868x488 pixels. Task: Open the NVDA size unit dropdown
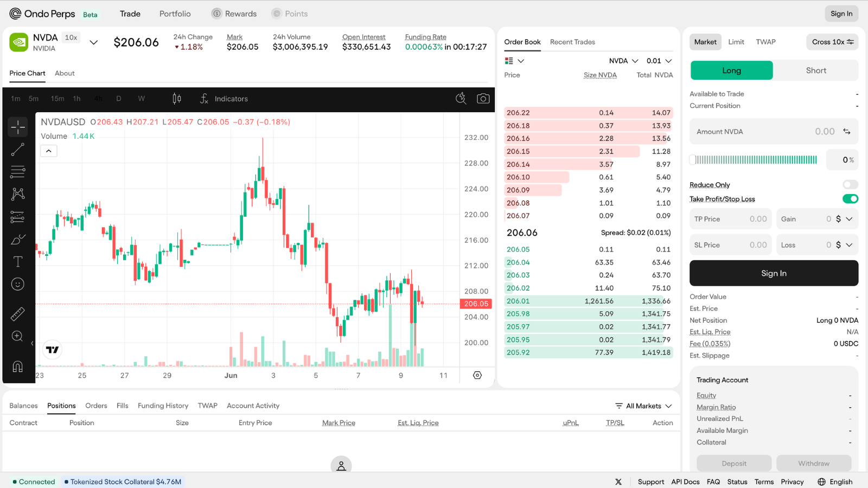tap(623, 61)
